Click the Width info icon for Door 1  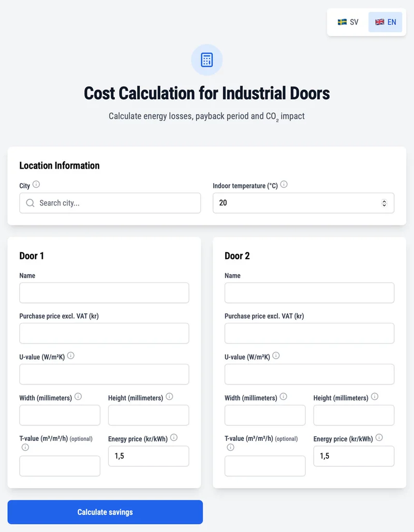[78, 396]
